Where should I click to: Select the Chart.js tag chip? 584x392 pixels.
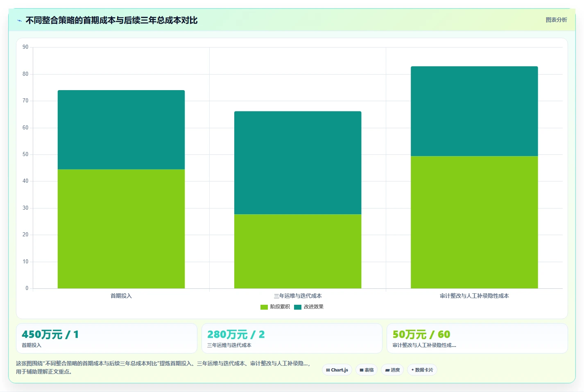(337, 370)
